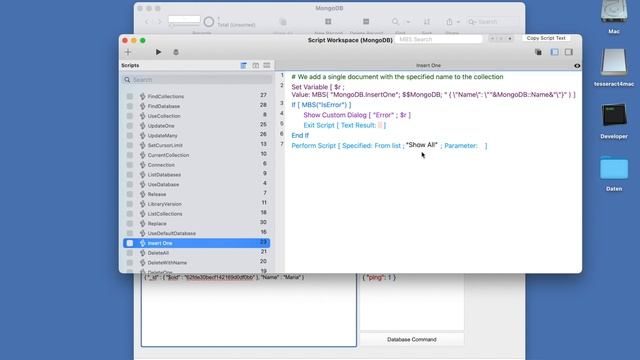
Task: Toggle the scripts pane visibility icon
Action: 554,52
